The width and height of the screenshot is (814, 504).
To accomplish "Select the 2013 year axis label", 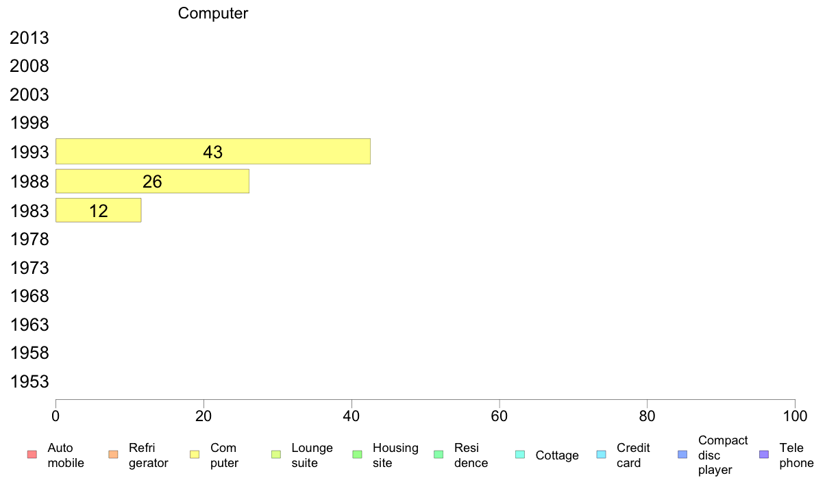I will (x=29, y=38).
